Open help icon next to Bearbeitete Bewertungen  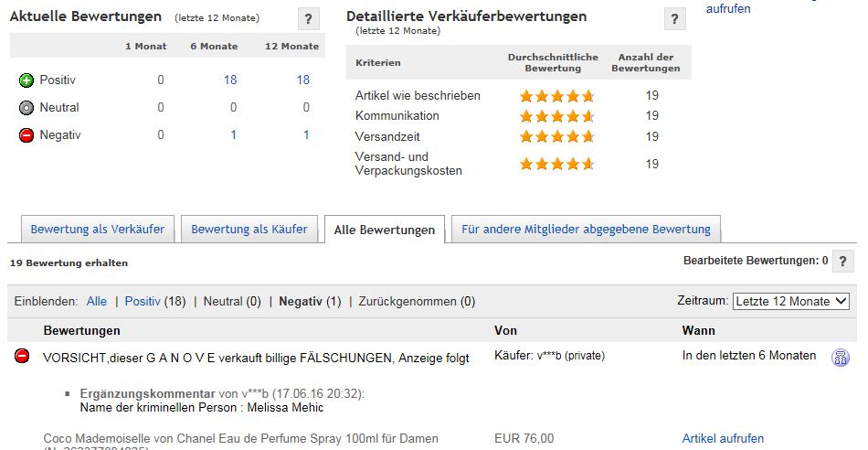pos(843,261)
